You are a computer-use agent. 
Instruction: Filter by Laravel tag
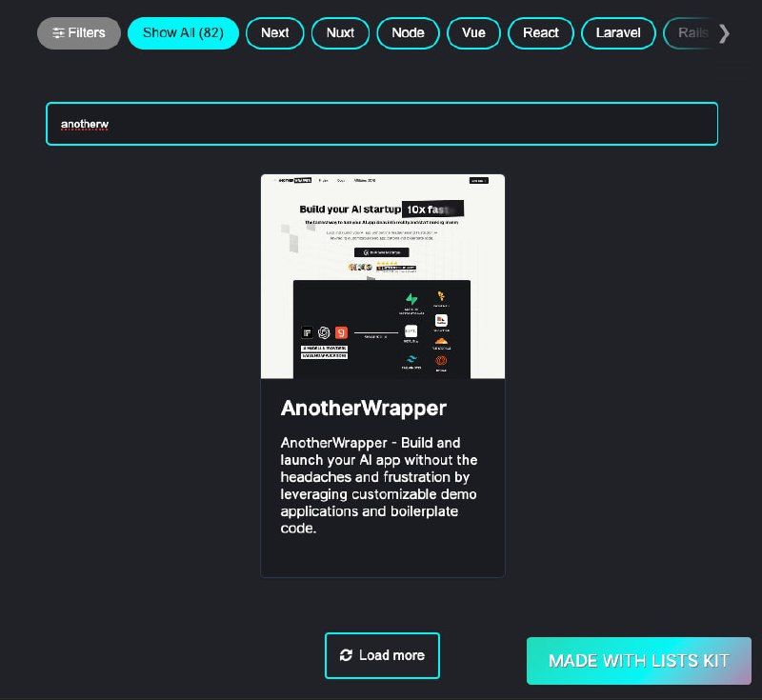pyautogui.click(x=618, y=33)
